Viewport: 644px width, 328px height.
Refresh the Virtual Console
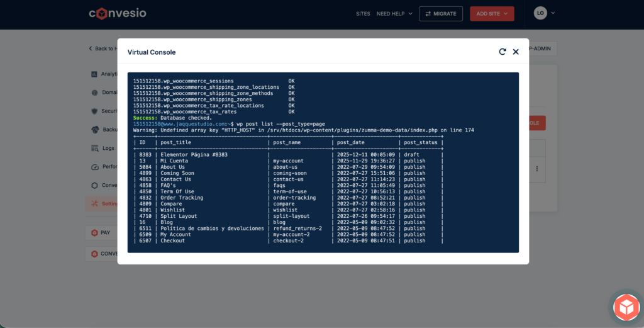point(502,52)
